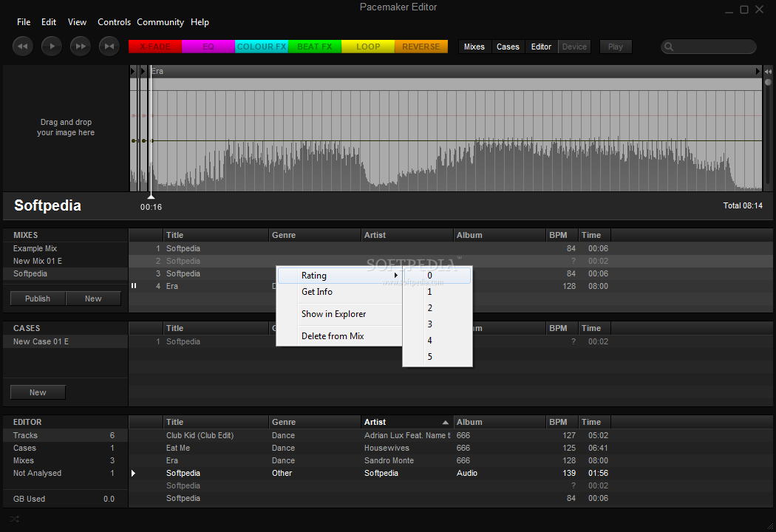This screenshot has height=532, width=776.
Task: Expand the Rating submenu arrow
Action: [395, 275]
